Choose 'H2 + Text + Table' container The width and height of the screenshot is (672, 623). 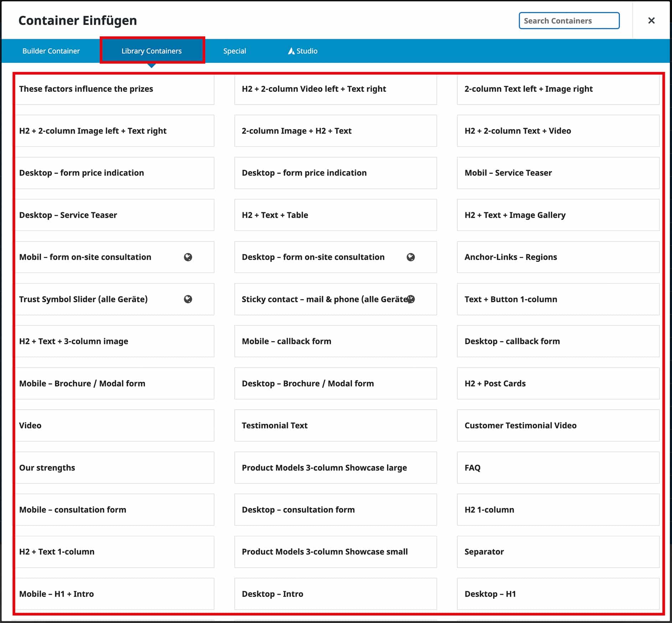pos(336,215)
